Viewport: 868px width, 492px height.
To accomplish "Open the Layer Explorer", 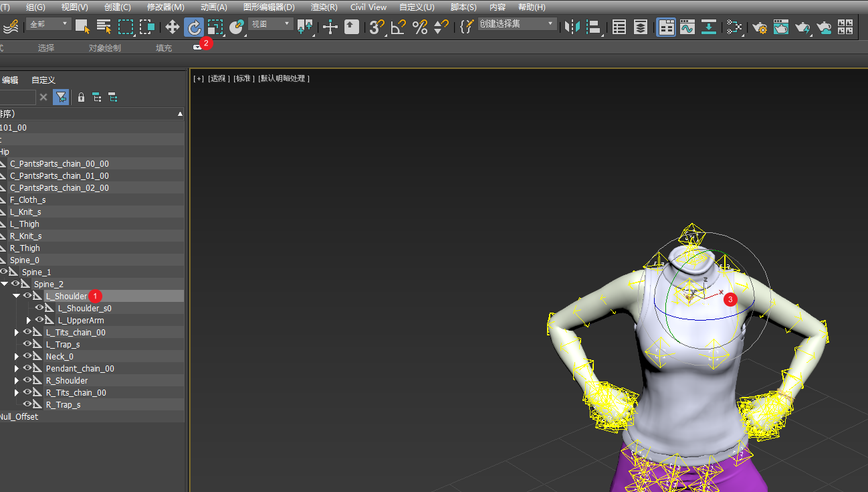I will pos(641,27).
